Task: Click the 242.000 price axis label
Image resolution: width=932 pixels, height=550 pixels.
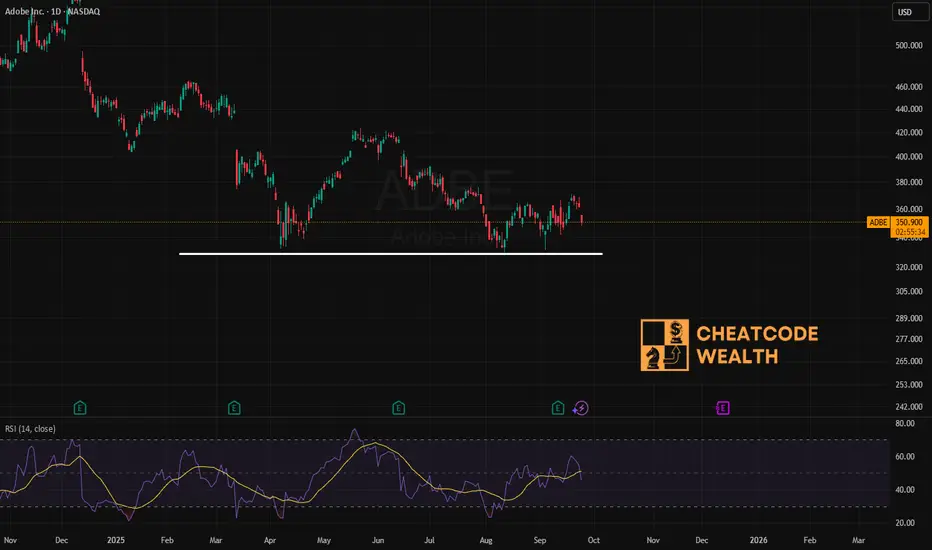Action: 909,407
